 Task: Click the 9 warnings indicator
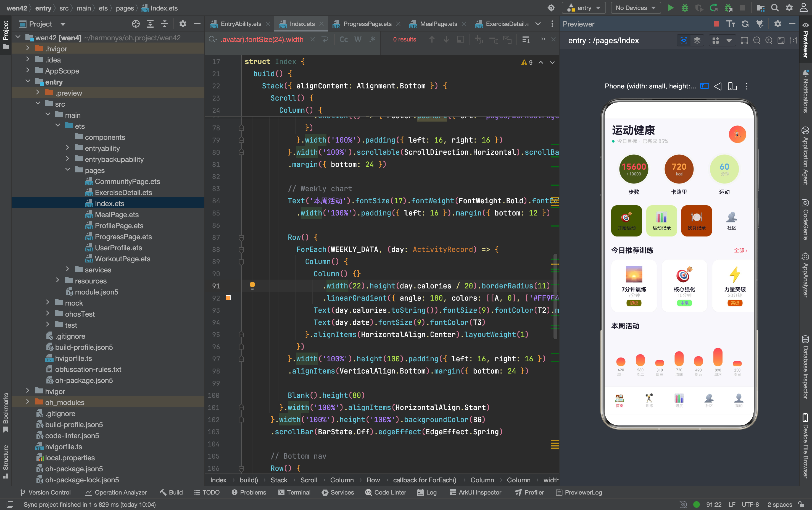point(527,62)
